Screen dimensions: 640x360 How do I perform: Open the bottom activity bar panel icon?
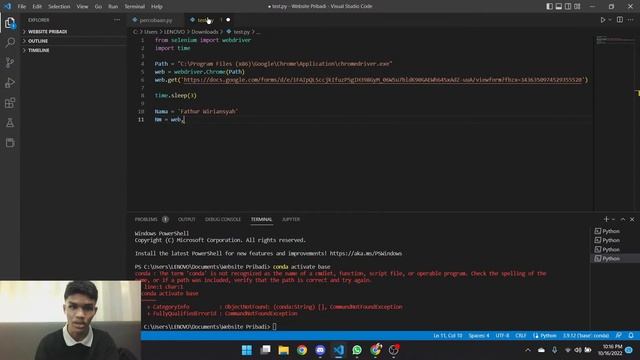click(x=10, y=142)
